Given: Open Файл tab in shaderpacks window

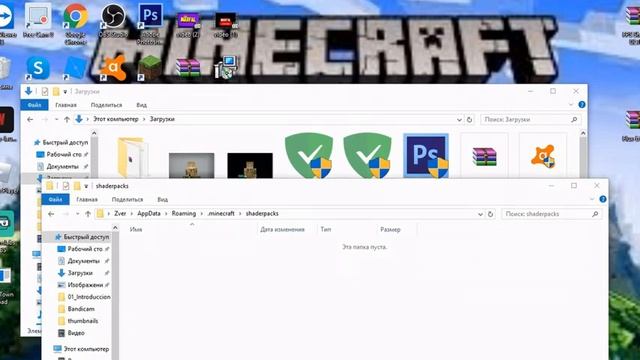Looking at the screenshot, I should pyautogui.click(x=56, y=200).
